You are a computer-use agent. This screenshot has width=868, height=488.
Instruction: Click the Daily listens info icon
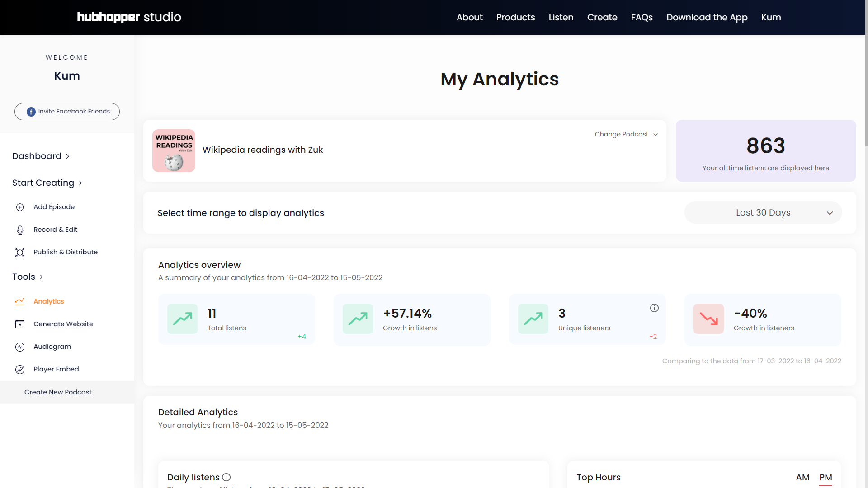(x=226, y=477)
